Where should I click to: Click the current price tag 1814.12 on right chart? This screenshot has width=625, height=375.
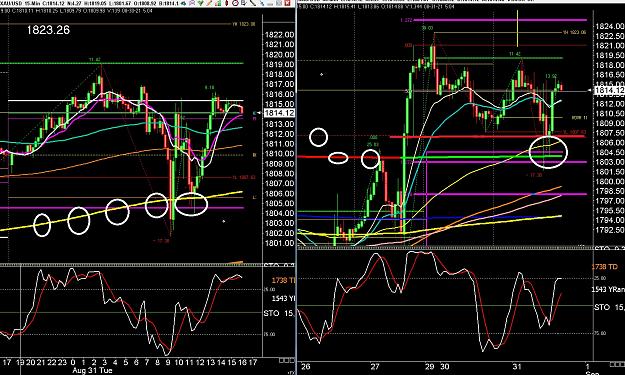click(609, 91)
